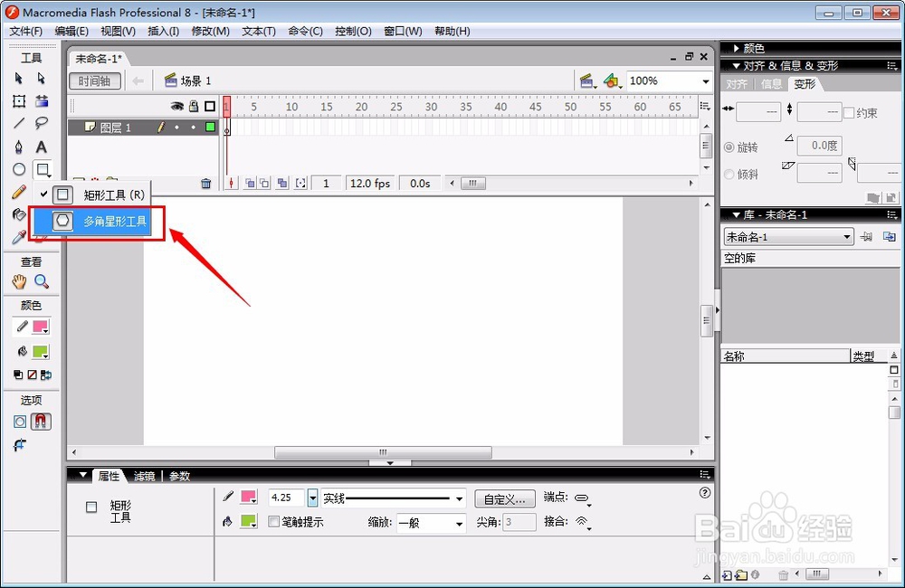Open the 修改(M) menu
The height and width of the screenshot is (588, 905).
(211, 31)
